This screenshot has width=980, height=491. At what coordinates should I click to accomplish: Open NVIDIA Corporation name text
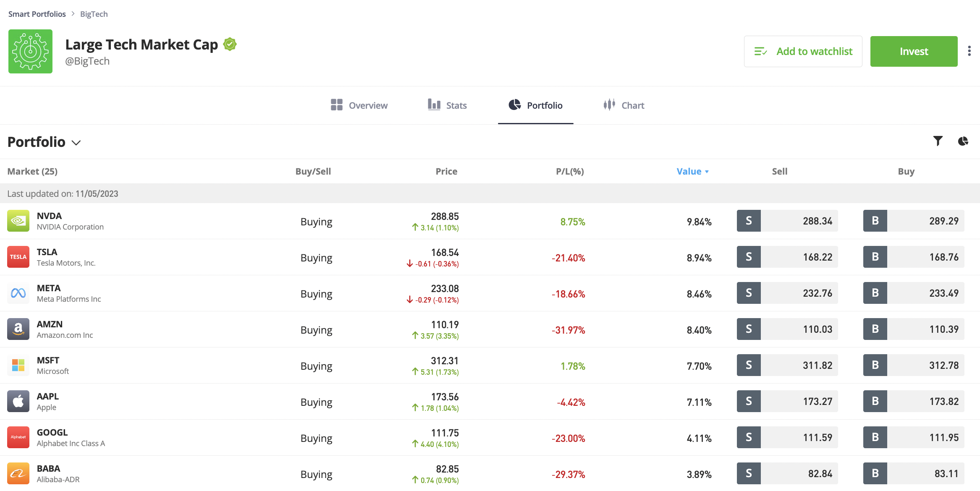tap(70, 227)
